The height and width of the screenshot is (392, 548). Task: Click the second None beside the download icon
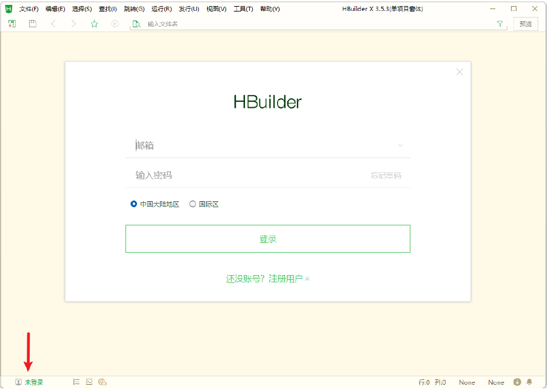click(x=496, y=382)
